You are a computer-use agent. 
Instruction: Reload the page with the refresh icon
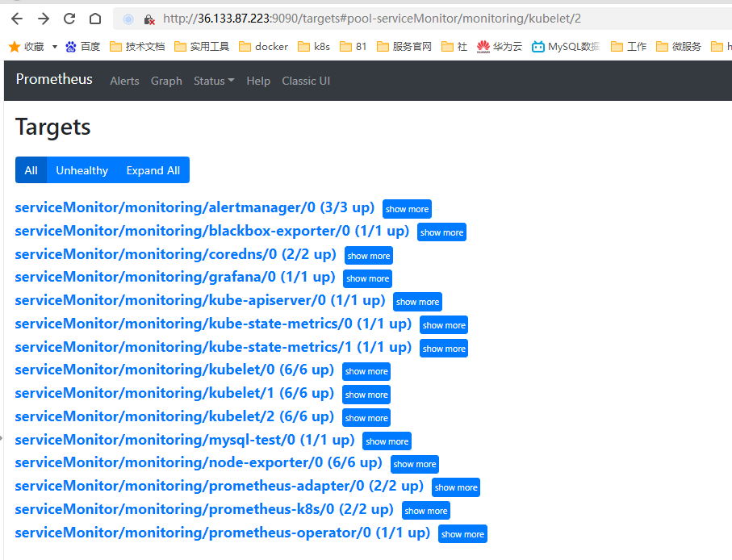[x=69, y=19]
